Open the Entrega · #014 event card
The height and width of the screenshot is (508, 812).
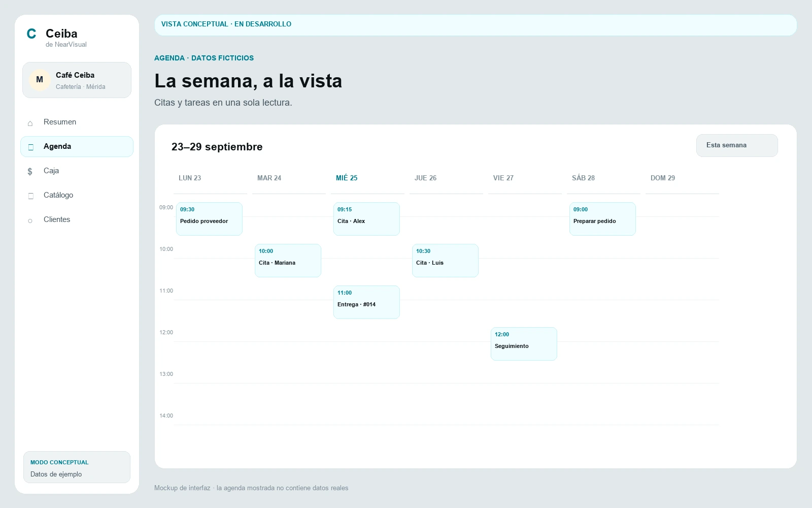366,302
